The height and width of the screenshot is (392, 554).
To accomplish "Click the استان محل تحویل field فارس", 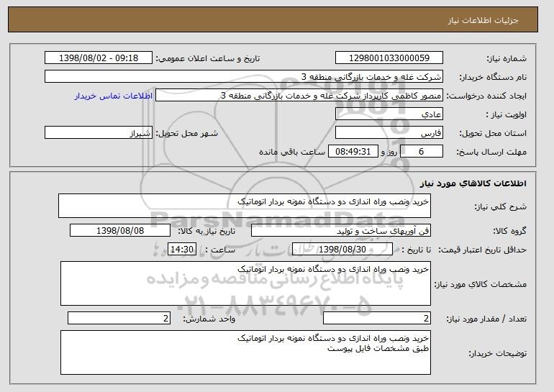I will [x=389, y=133].
